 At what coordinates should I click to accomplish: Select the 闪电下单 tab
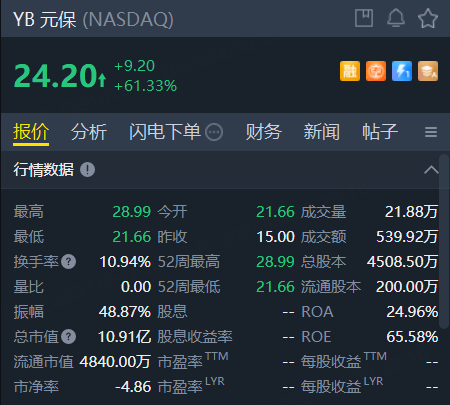point(165,132)
